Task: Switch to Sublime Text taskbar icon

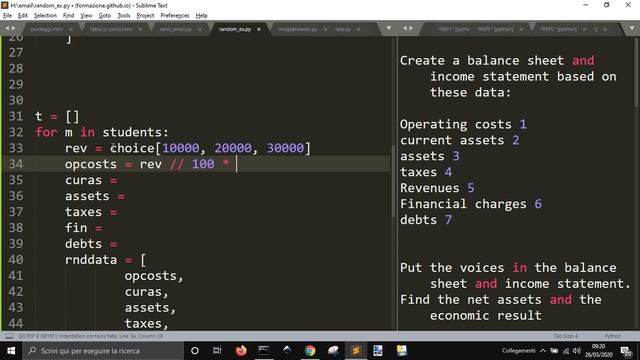Action: tap(356, 351)
